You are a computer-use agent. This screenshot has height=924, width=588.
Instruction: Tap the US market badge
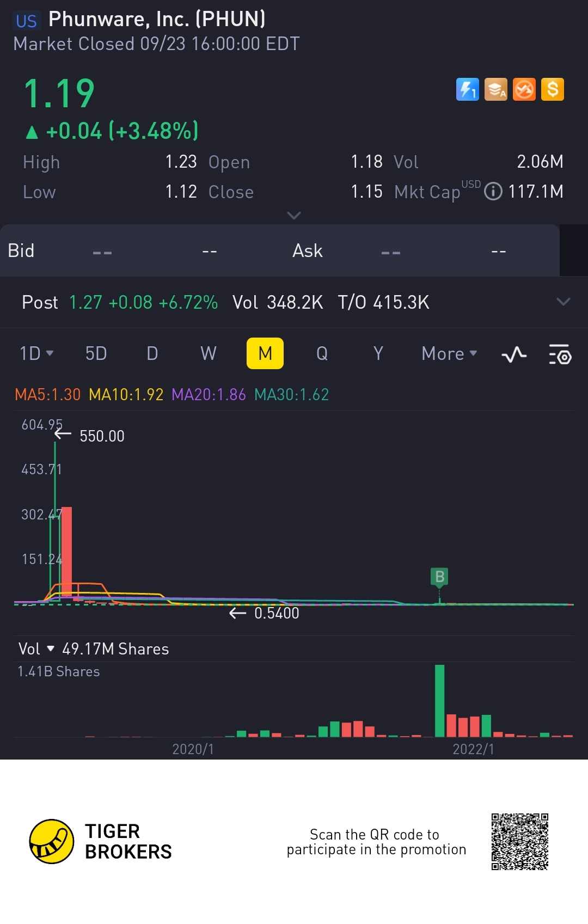pyautogui.click(x=26, y=21)
